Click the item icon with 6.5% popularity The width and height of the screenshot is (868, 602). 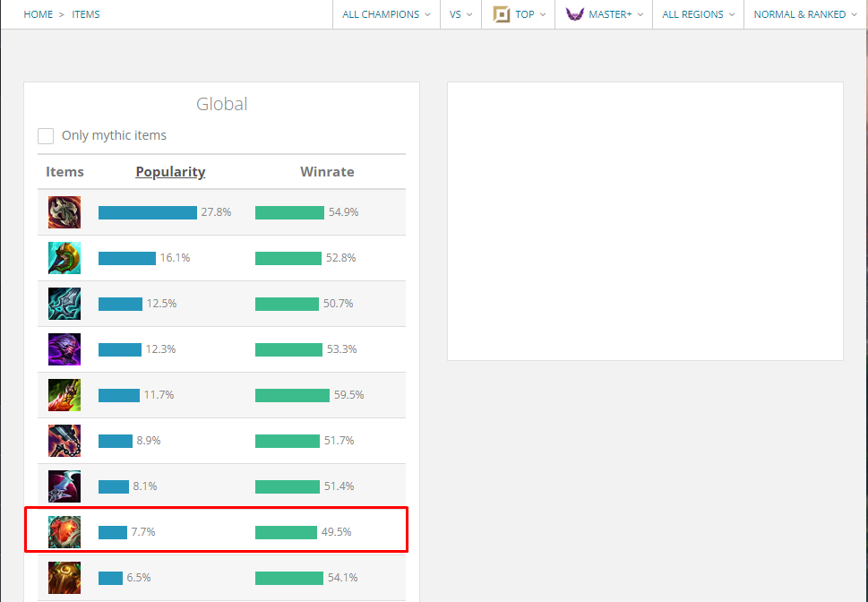pos(64,578)
